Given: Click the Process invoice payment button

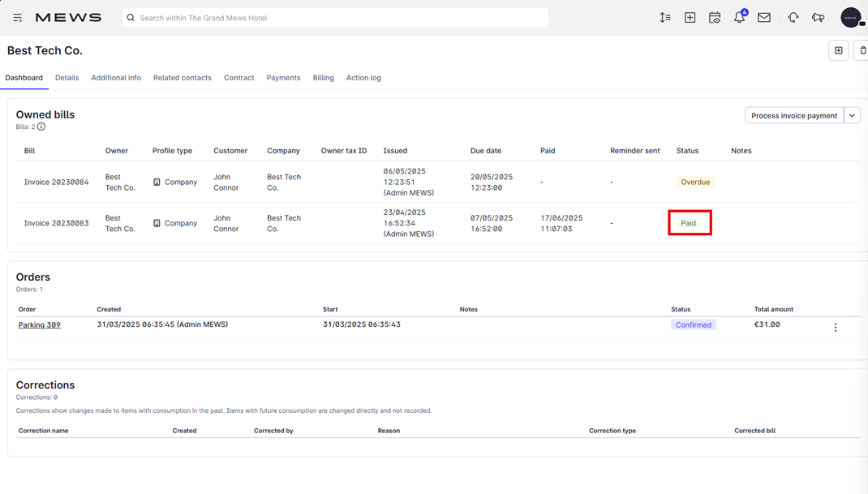Looking at the screenshot, I should coord(794,116).
